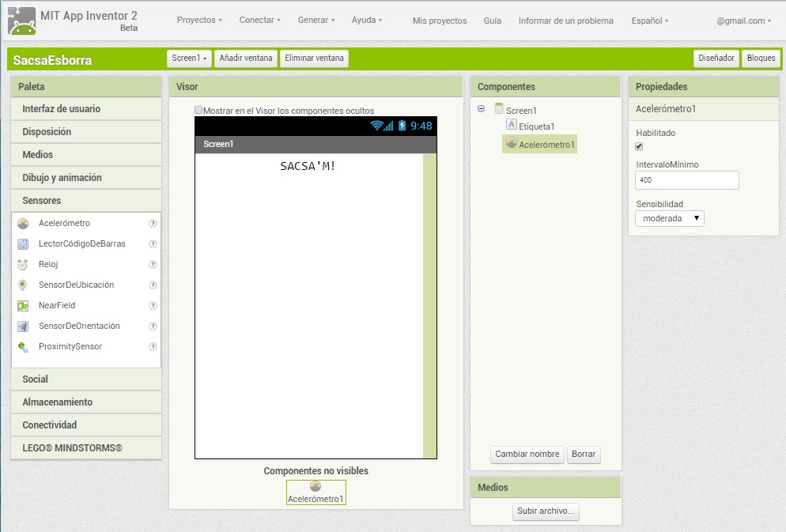Open help for SensorDeOrientación
Image resolution: width=786 pixels, height=532 pixels.
click(x=153, y=326)
